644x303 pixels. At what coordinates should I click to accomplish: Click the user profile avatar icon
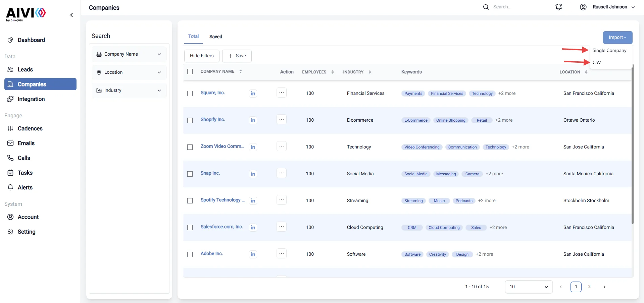pyautogui.click(x=583, y=7)
